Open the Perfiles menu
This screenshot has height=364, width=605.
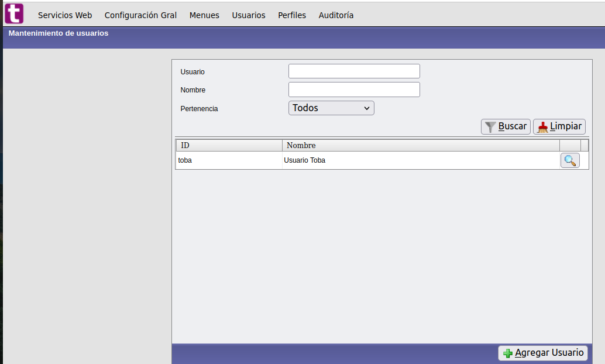292,15
